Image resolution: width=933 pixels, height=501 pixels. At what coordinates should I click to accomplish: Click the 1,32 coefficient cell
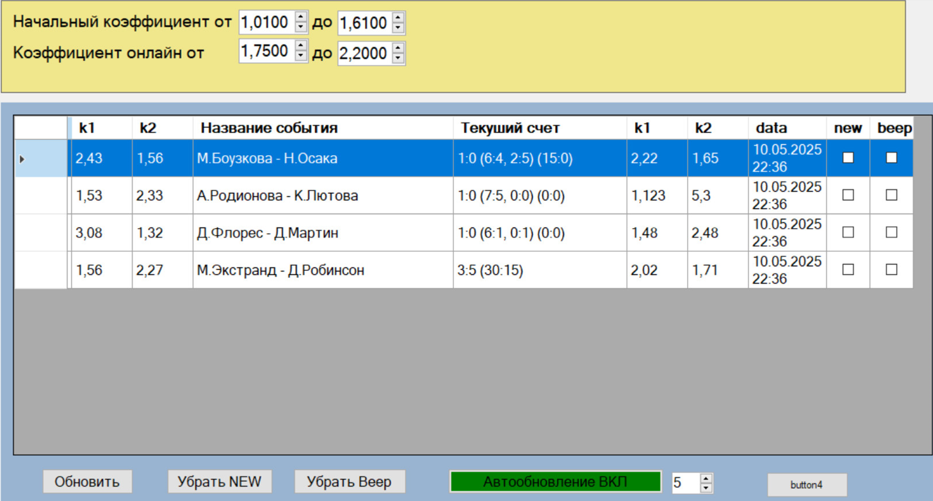pos(162,233)
